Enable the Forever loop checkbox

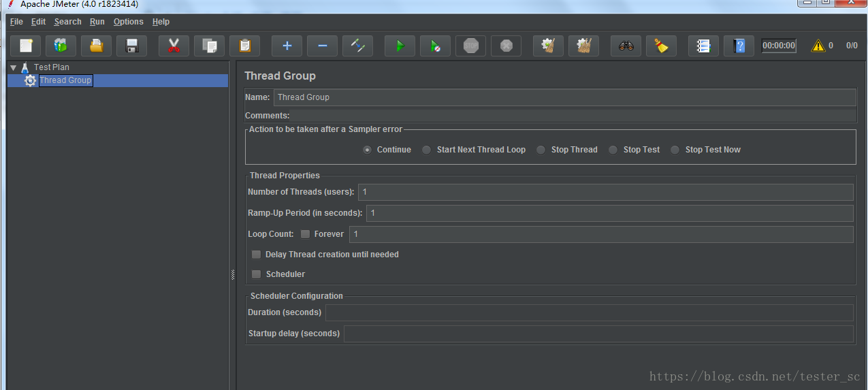pos(305,234)
